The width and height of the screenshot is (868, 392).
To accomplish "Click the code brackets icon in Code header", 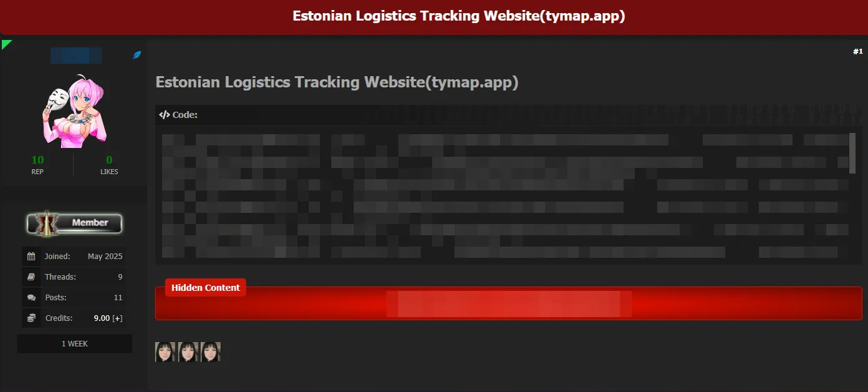I will pos(165,115).
